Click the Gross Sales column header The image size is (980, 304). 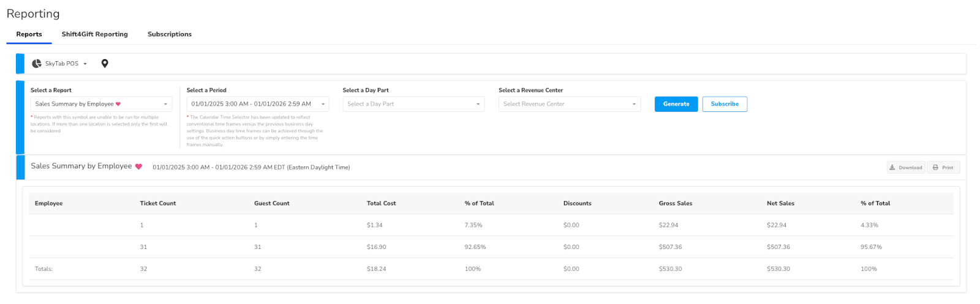[676, 203]
